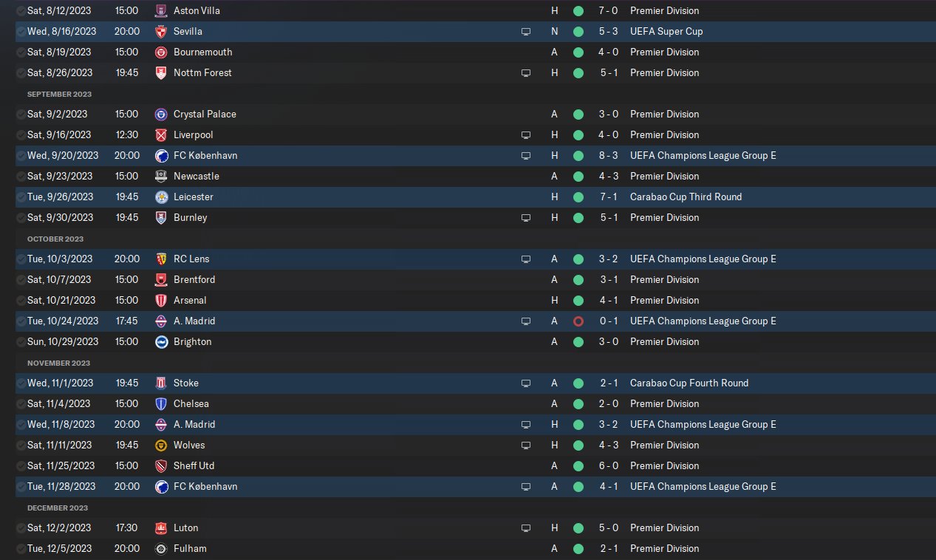The image size is (936, 560).
Task: Open the Aston Villa team link
Action: [197, 11]
